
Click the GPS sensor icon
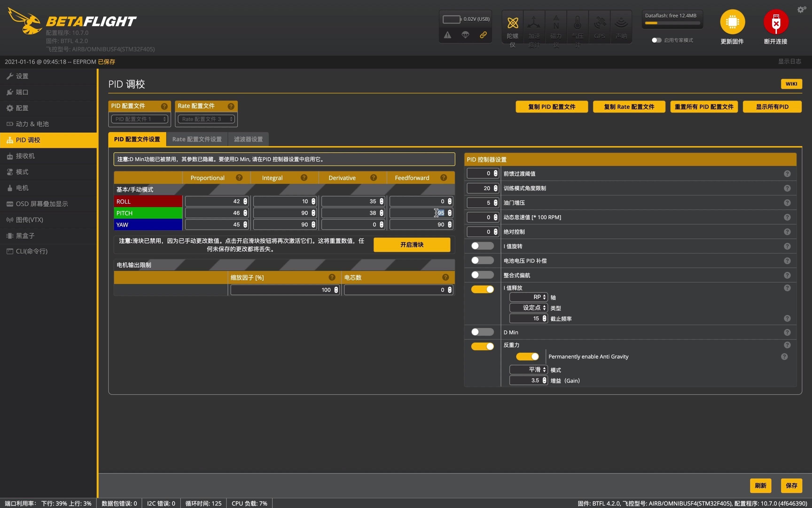coord(600,23)
